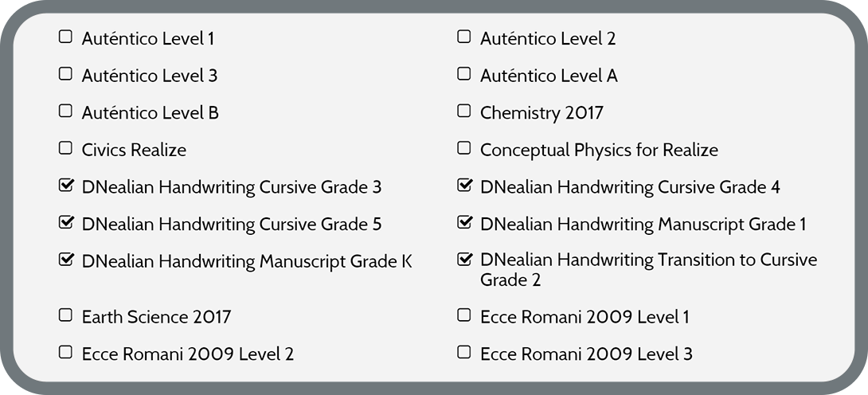Select the Auténtico Level 2 checkbox
The width and height of the screenshot is (868, 395).
click(x=464, y=37)
